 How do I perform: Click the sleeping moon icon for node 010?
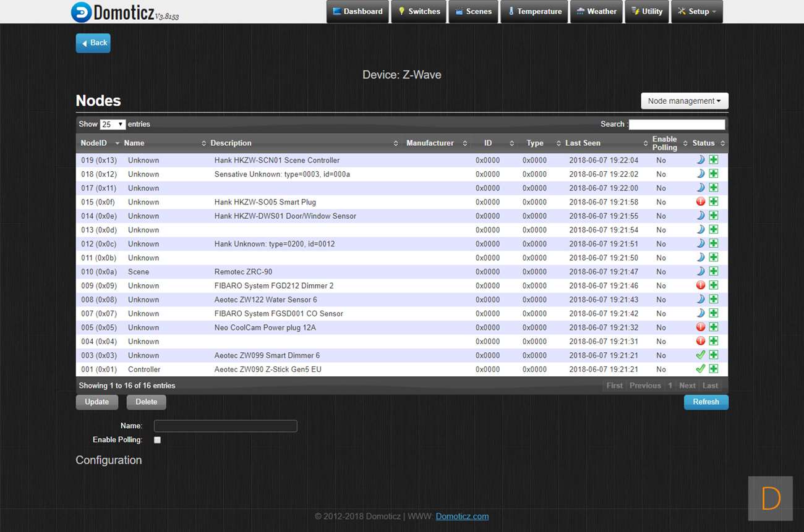coord(700,271)
